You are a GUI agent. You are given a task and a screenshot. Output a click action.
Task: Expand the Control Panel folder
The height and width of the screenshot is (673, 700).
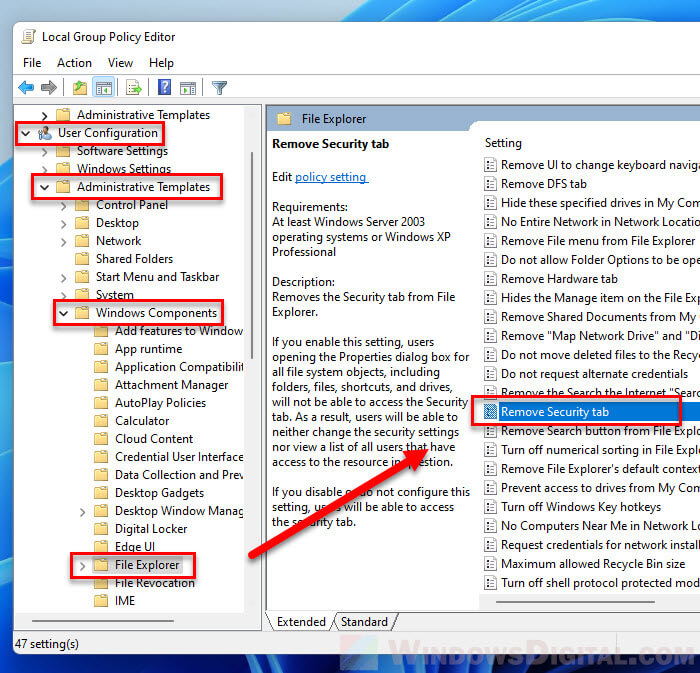63,206
